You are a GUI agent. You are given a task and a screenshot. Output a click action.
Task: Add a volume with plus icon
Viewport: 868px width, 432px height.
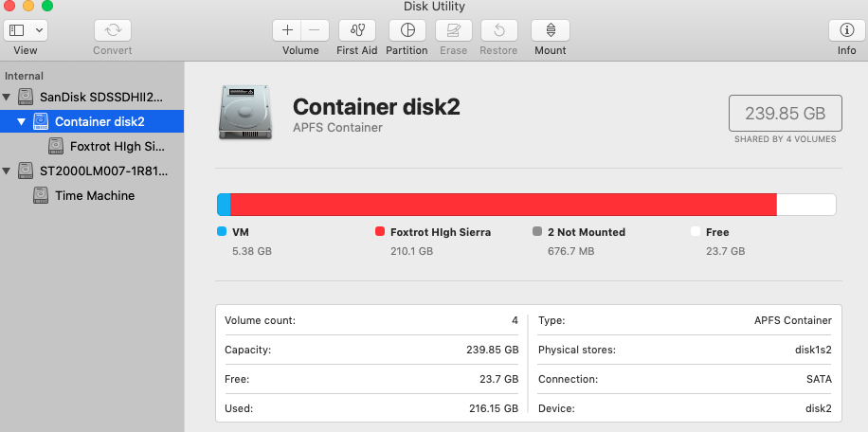click(288, 30)
